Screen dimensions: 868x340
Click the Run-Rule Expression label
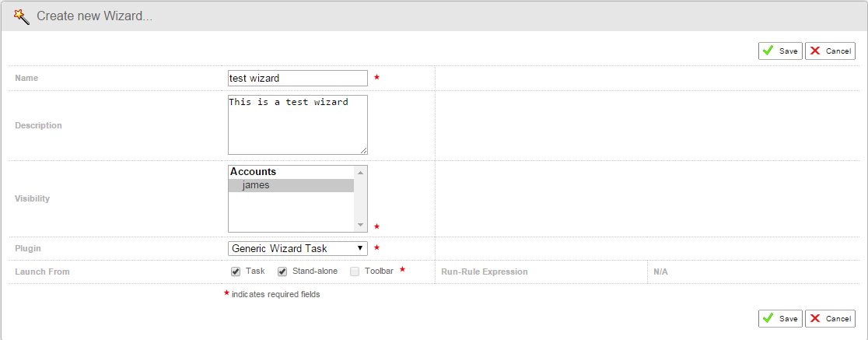pos(485,272)
